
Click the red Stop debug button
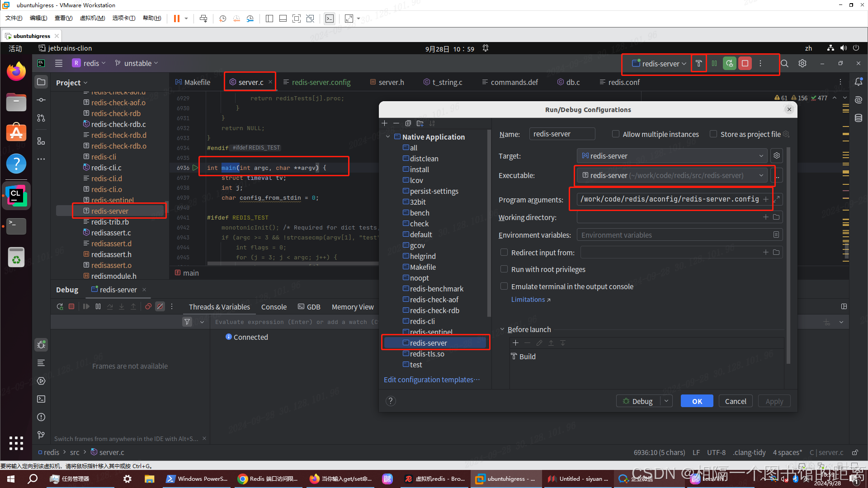pyautogui.click(x=745, y=64)
